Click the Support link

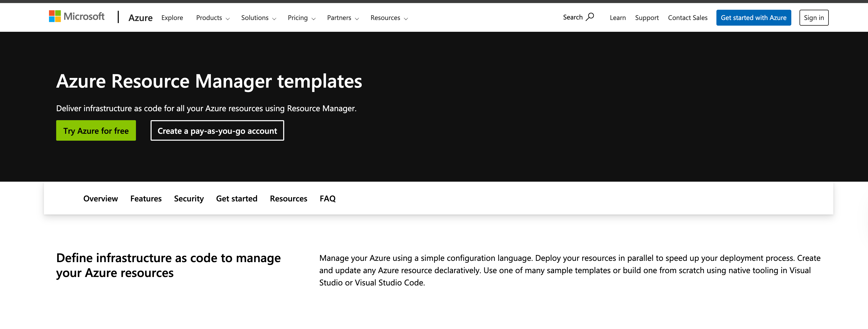coord(647,17)
